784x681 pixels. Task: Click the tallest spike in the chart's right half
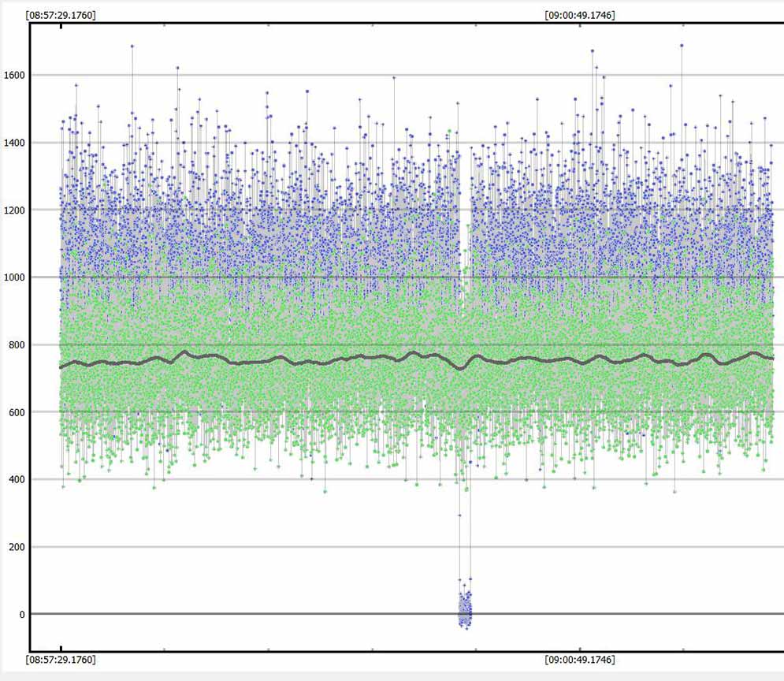(682, 46)
